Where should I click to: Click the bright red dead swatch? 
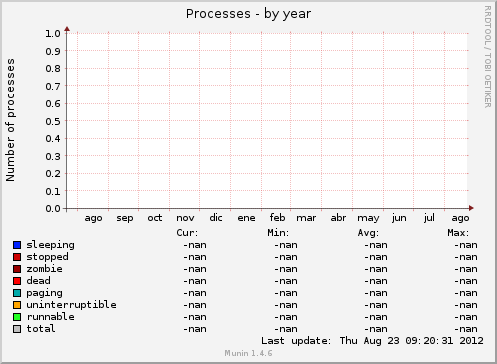17,281
